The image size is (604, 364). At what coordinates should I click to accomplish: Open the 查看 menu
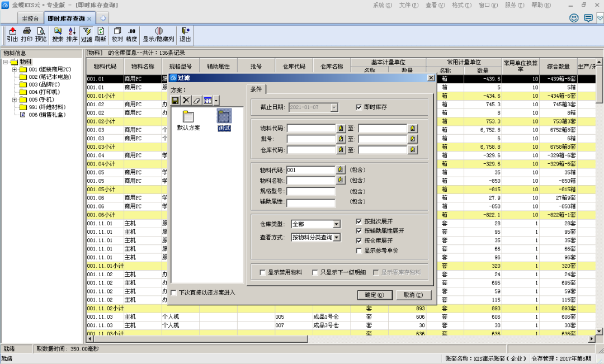pyautogui.click(x=435, y=5)
